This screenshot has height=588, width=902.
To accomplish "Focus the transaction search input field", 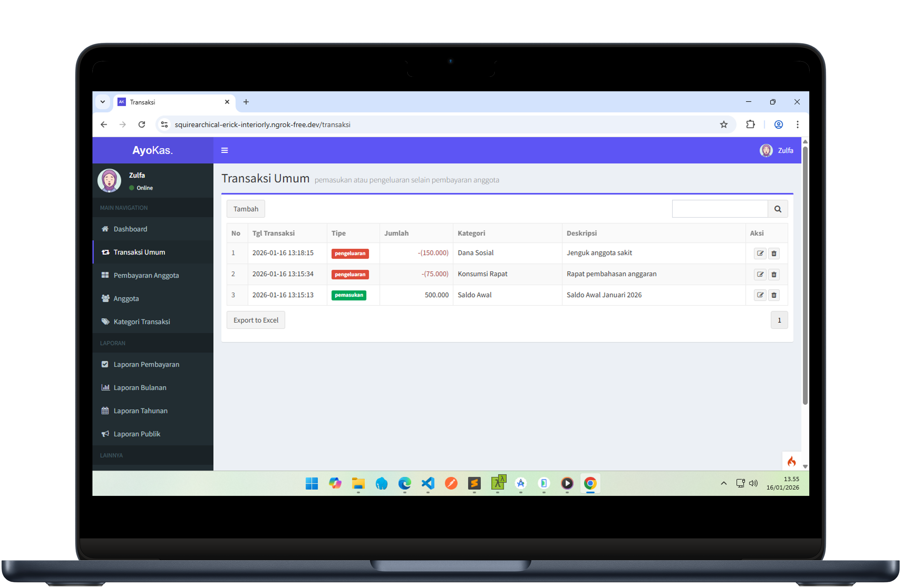I will 720,209.
